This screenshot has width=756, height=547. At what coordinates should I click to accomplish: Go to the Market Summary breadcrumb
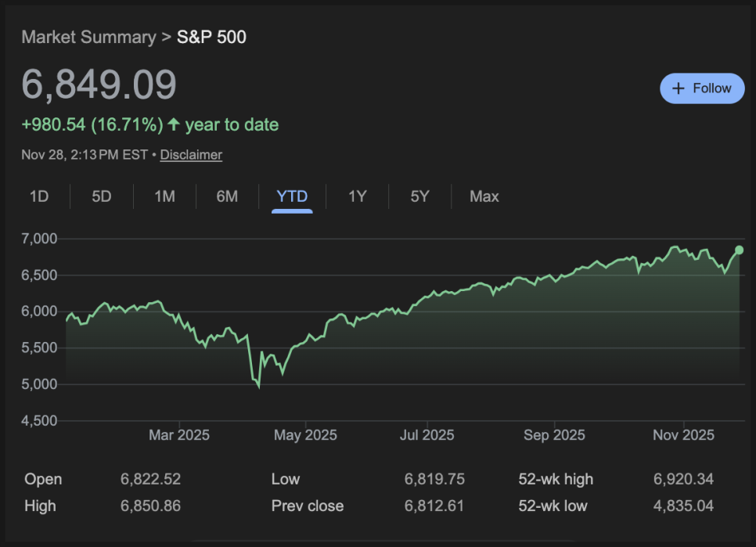[x=88, y=37]
